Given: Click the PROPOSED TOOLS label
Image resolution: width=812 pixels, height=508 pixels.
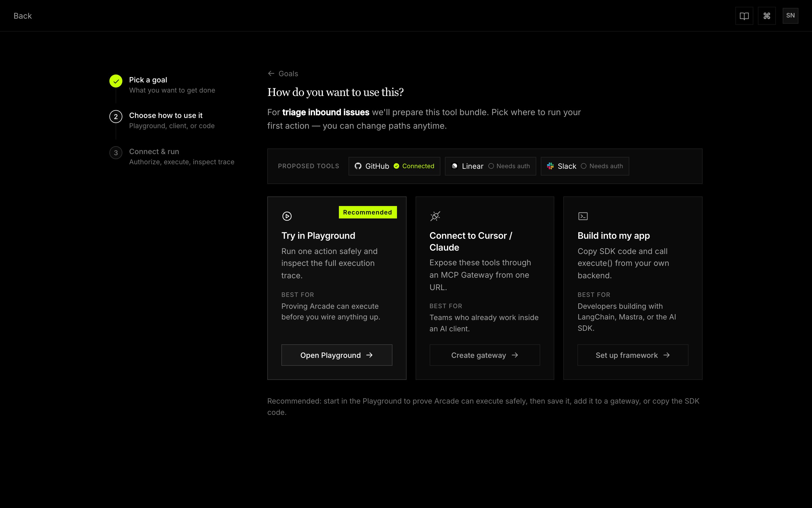Looking at the screenshot, I should pyautogui.click(x=308, y=166).
